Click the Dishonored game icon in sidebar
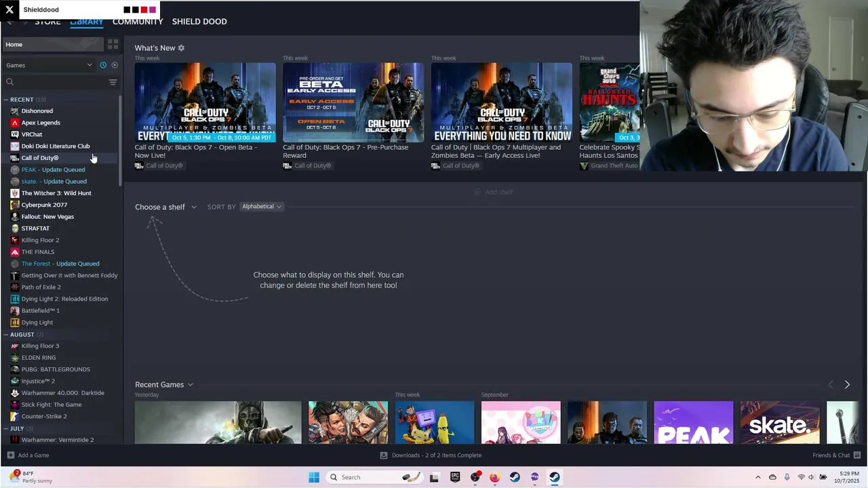 [15, 111]
